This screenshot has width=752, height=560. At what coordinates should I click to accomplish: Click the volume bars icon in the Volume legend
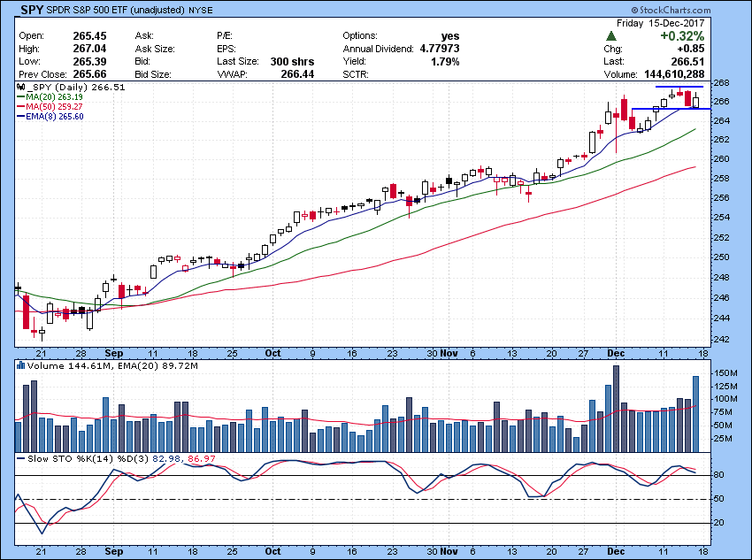point(20,365)
